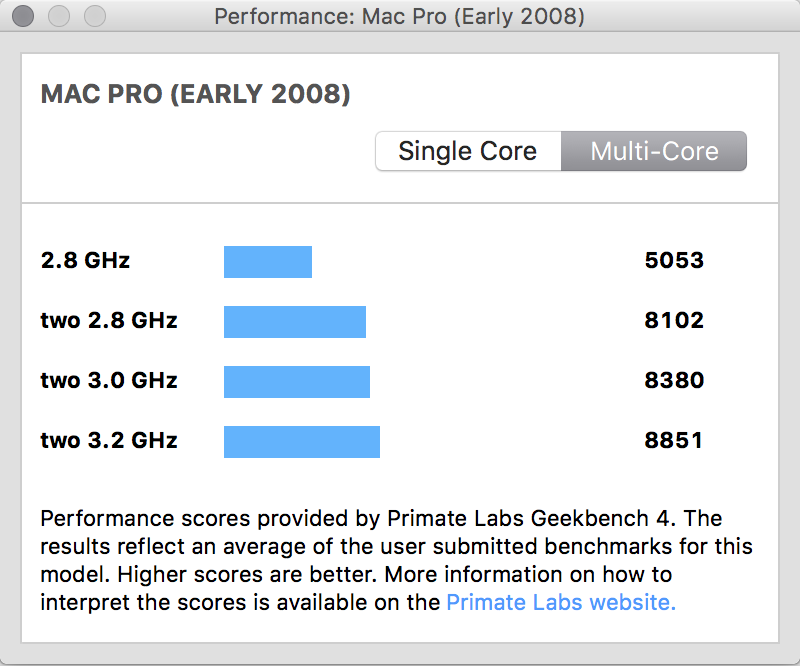The image size is (800, 666).
Task: Select the two 2.8 GHz label
Action: (109, 322)
